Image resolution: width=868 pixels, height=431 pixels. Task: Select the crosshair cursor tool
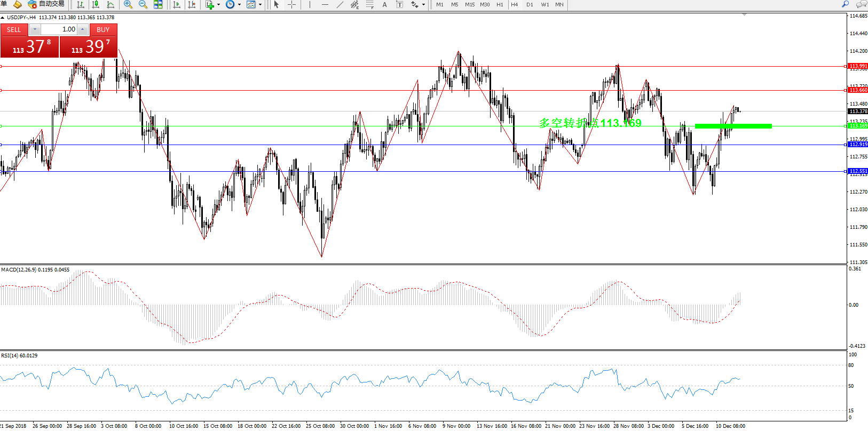(x=292, y=4)
